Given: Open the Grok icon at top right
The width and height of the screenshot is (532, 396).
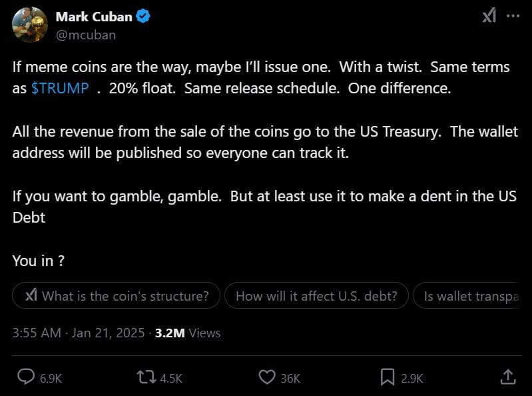Looking at the screenshot, I should [489, 16].
